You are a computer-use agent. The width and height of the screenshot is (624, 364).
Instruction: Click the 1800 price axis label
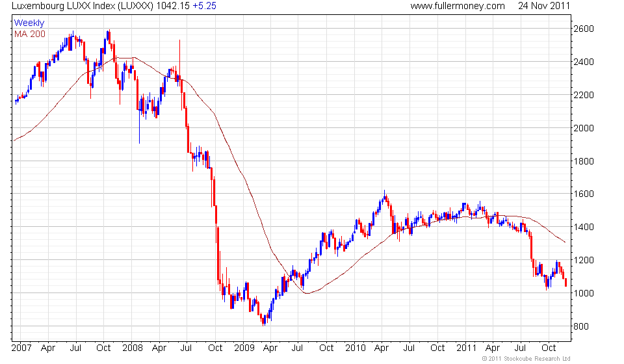[584, 161]
